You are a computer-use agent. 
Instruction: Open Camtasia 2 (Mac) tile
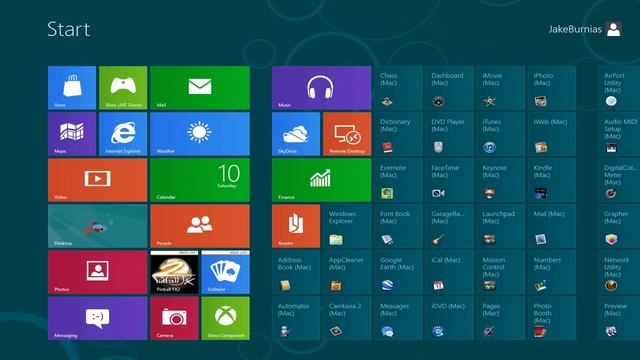347,318
